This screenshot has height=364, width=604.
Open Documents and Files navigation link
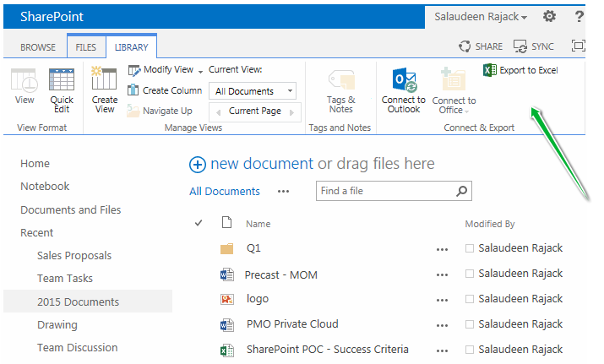(70, 209)
